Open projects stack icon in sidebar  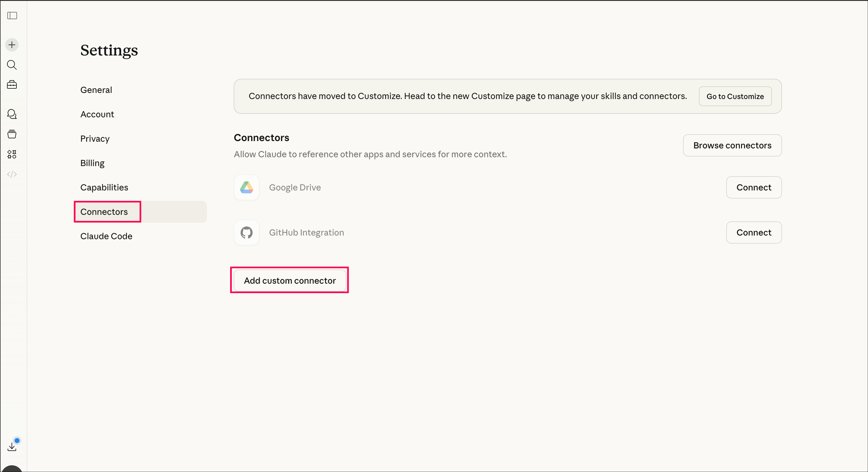pyautogui.click(x=12, y=134)
